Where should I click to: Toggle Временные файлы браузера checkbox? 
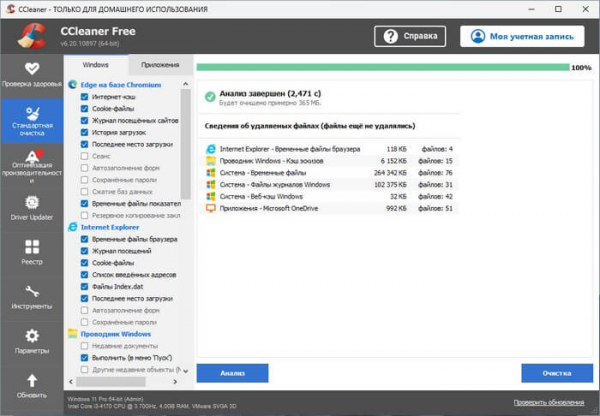click(85, 239)
